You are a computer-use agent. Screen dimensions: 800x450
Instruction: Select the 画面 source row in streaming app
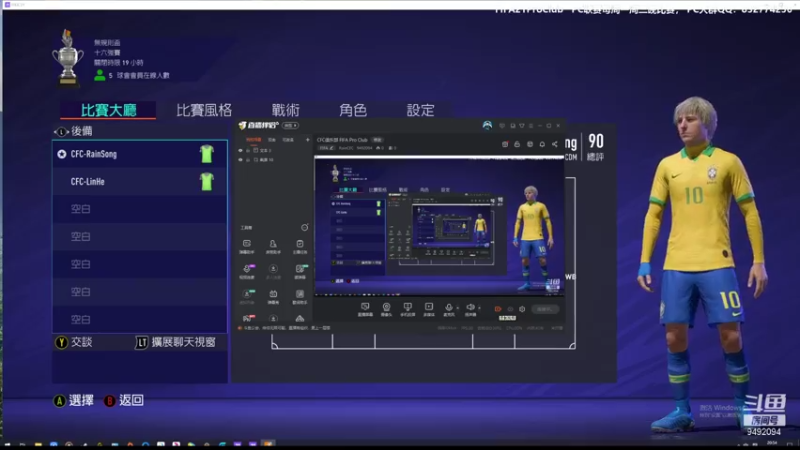[x=274, y=160]
